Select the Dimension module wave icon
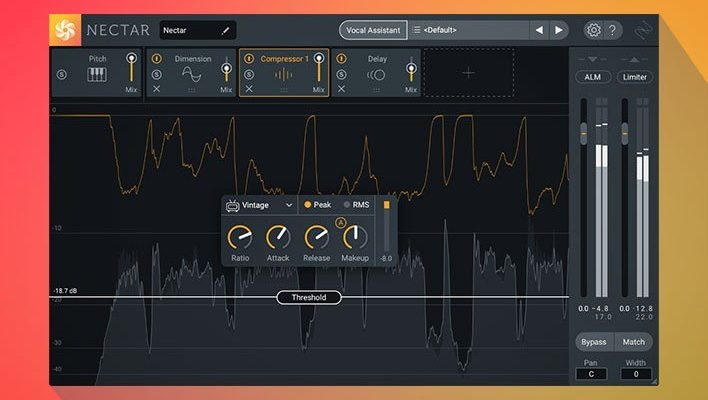The height and width of the screenshot is (400, 708). coord(191,75)
